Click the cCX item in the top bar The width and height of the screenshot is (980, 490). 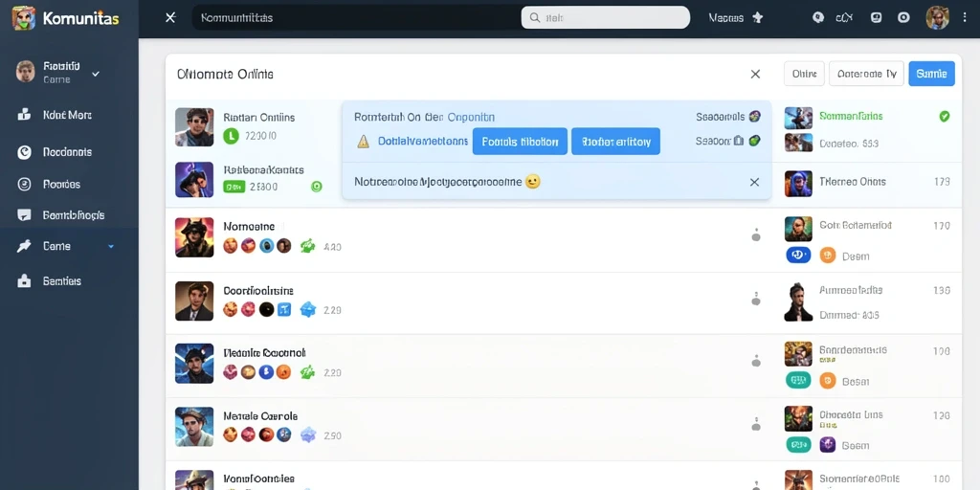point(844,17)
